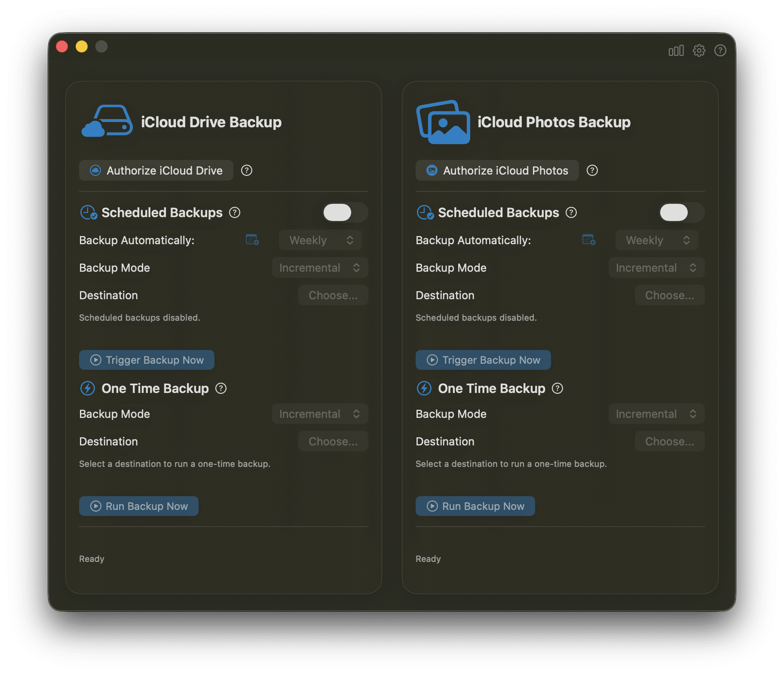
Task: Open Drive backup schedule calendar icon
Action: click(252, 240)
